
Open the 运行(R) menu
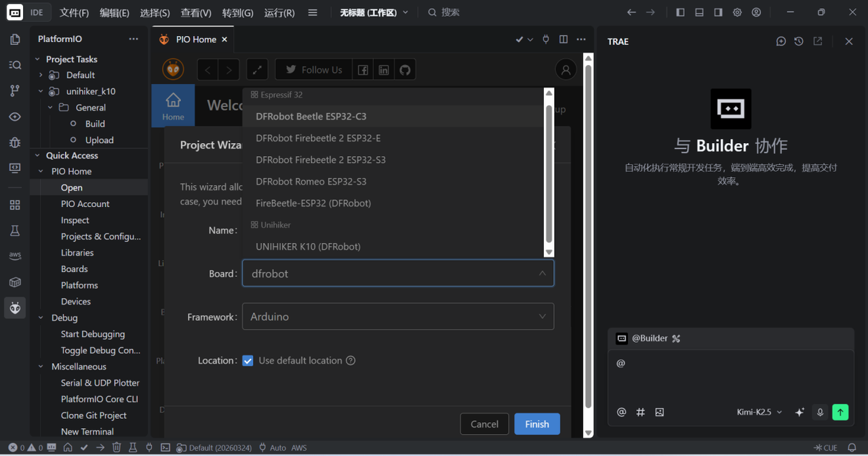coord(279,12)
